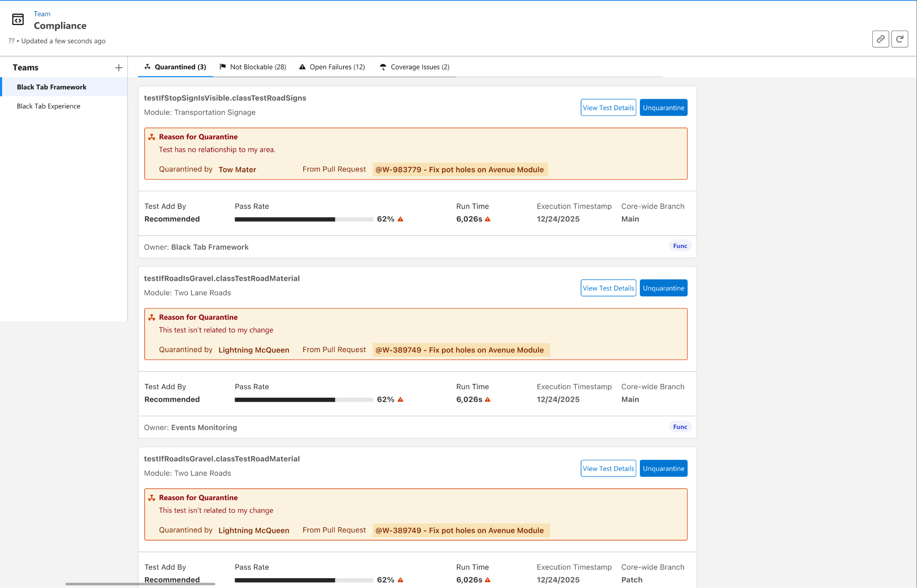The image size is (917, 588).
Task: Click the Not Blockable flag icon
Action: click(223, 67)
